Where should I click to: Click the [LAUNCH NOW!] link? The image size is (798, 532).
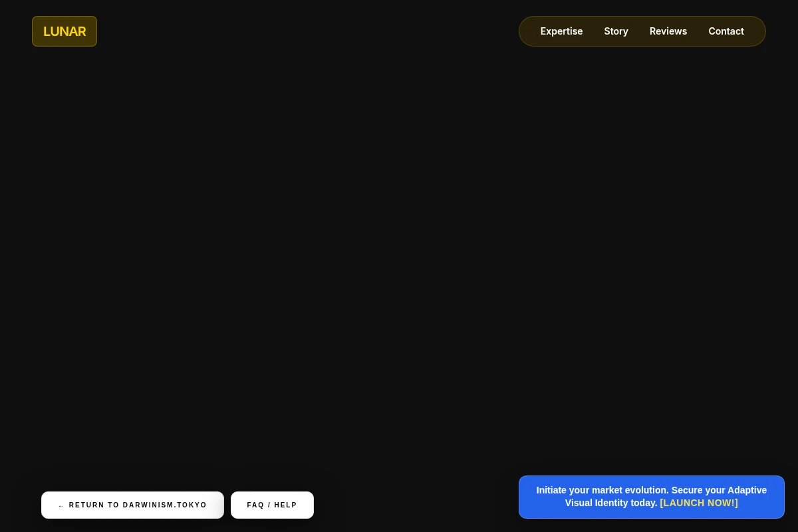pos(699,503)
